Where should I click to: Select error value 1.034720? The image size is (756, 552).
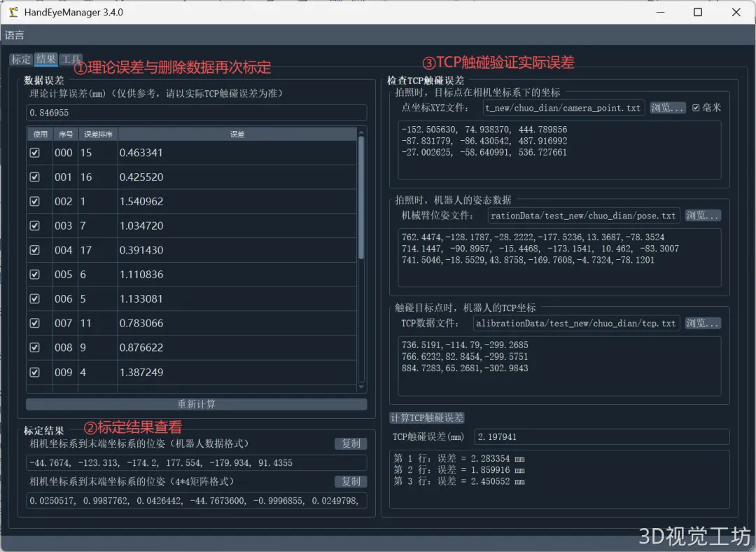click(x=141, y=226)
